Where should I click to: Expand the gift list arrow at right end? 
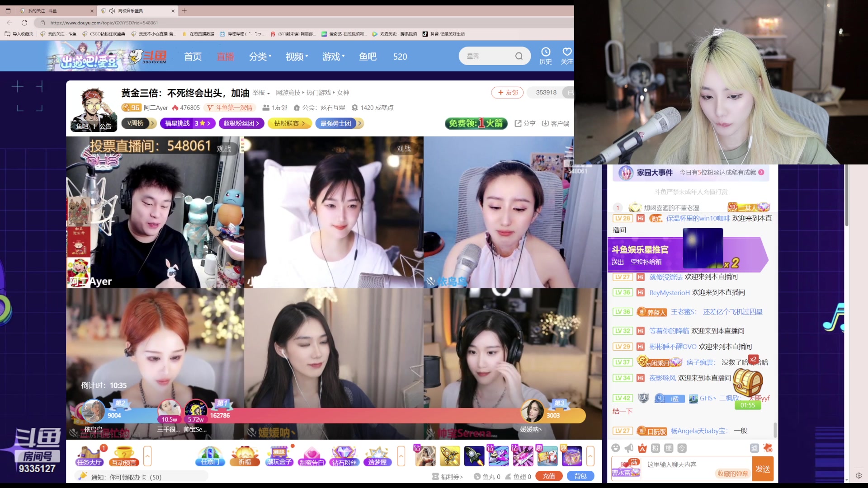(x=590, y=456)
